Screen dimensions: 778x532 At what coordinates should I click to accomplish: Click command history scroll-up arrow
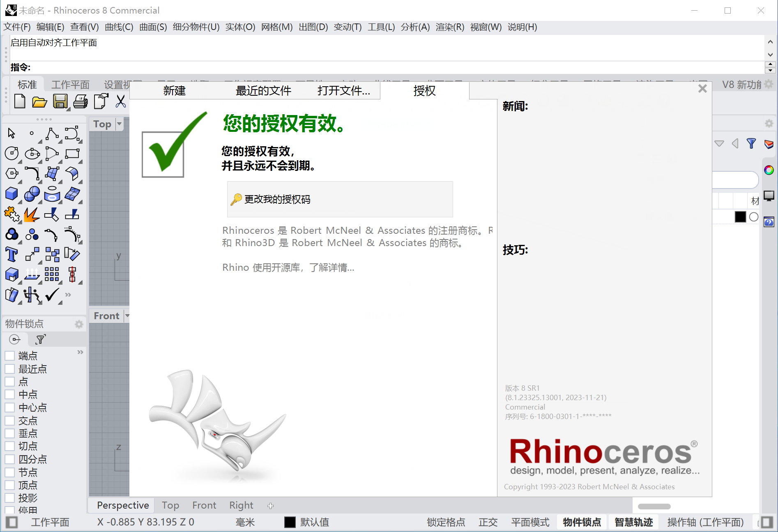click(771, 41)
